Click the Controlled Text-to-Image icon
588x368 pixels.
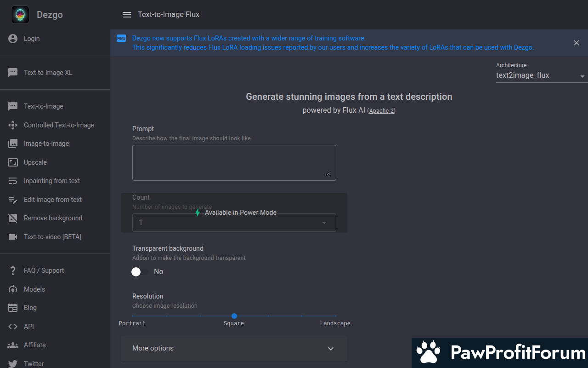pos(13,125)
